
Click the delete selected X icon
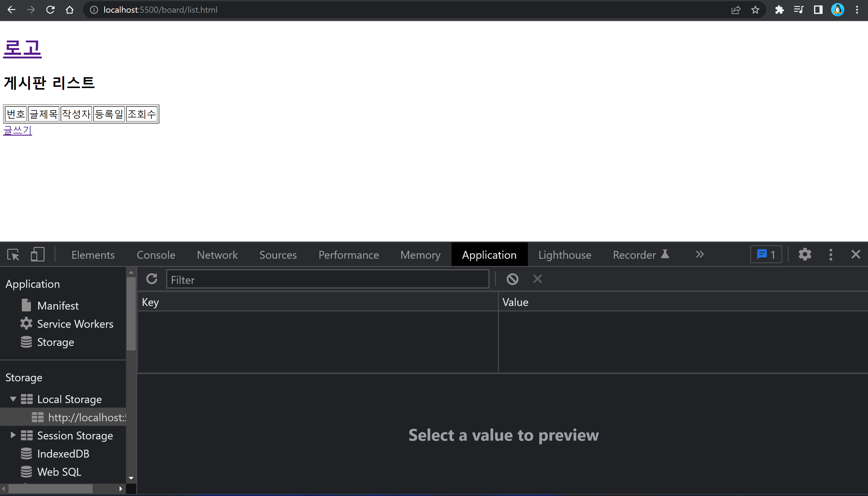[537, 279]
